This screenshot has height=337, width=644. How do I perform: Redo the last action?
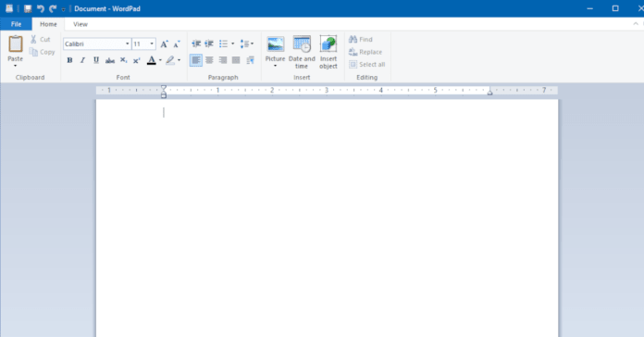53,8
